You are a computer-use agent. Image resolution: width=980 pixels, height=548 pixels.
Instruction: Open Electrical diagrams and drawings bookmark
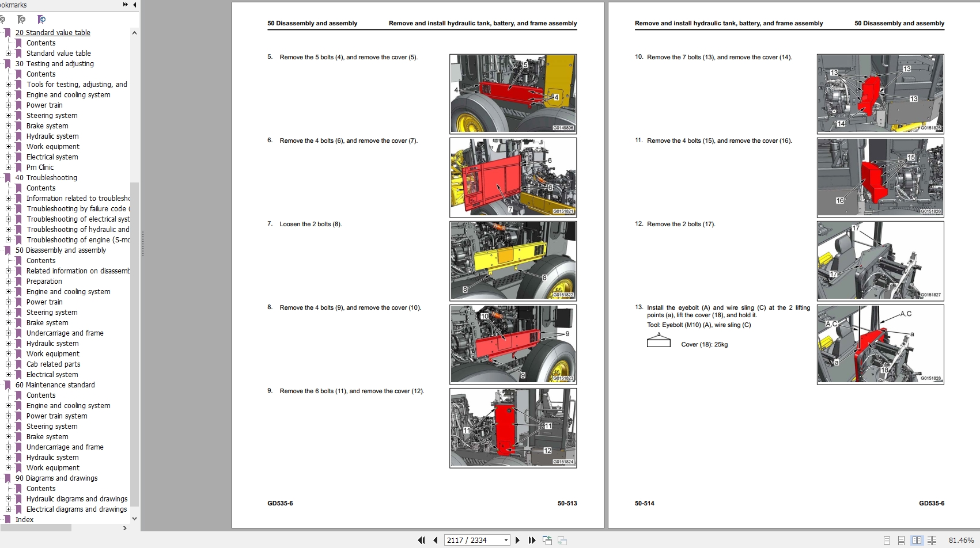click(77, 509)
